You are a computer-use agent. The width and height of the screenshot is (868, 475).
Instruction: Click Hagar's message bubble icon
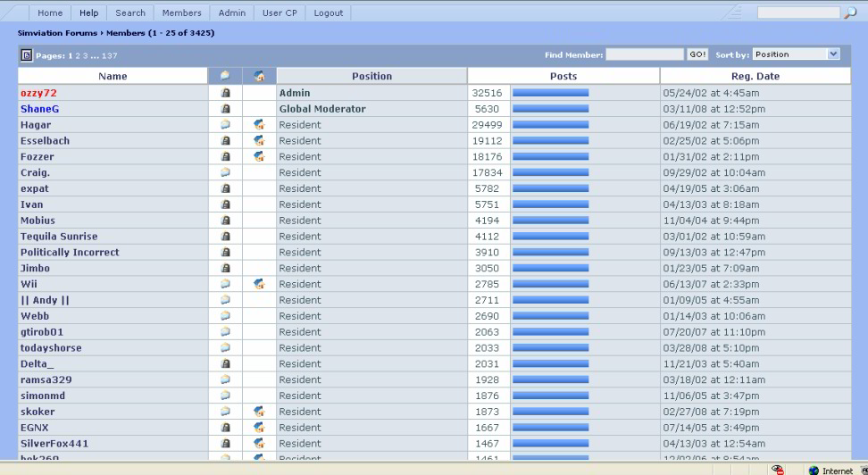pos(225,125)
